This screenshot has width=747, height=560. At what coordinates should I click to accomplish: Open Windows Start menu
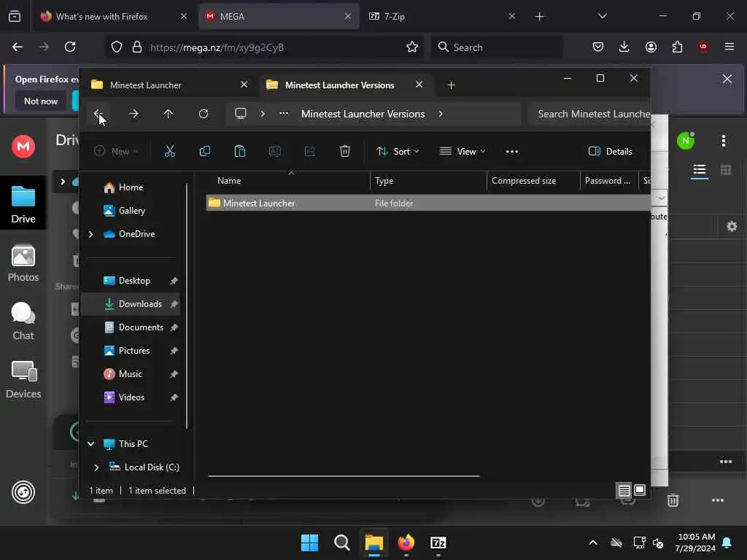pyautogui.click(x=309, y=542)
